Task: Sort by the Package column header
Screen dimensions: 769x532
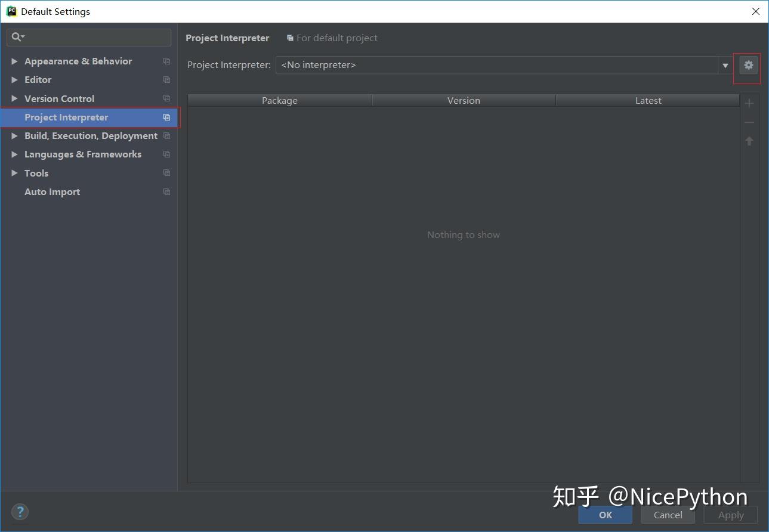Action: [x=280, y=101]
